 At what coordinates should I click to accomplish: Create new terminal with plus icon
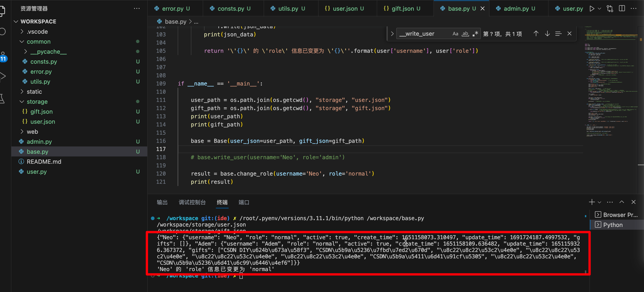click(x=592, y=202)
